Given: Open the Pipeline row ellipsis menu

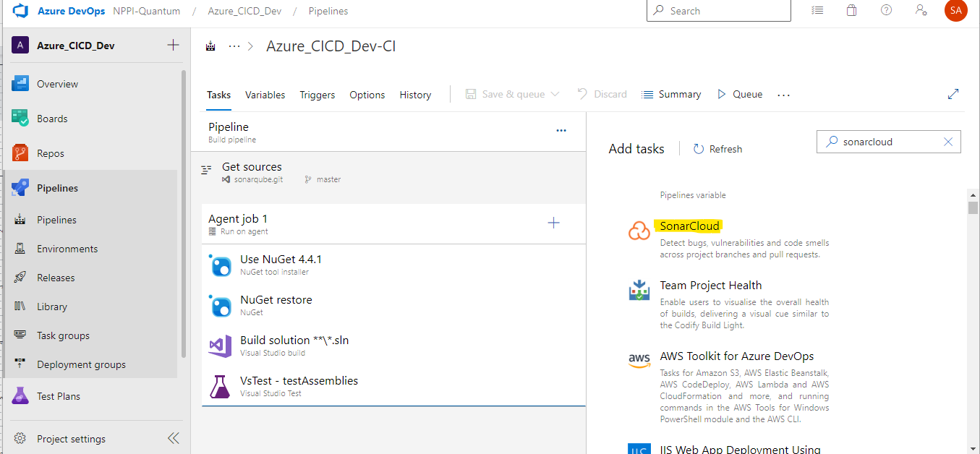Looking at the screenshot, I should coord(561,130).
